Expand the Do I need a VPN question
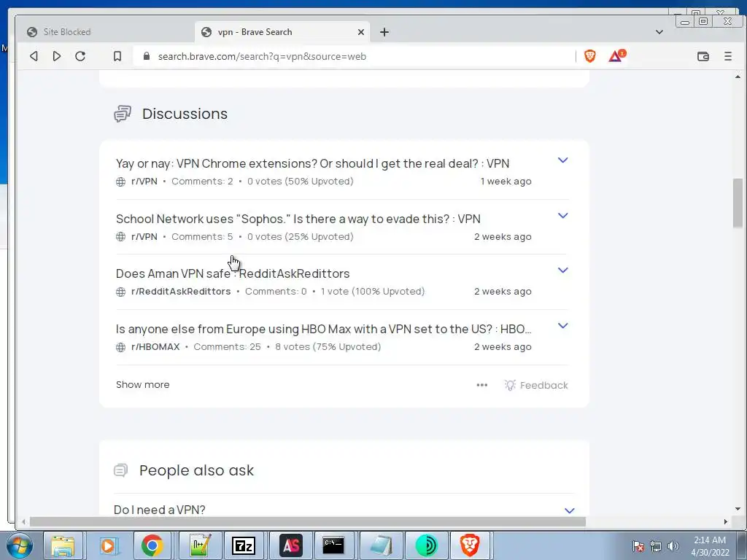The height and width of the screenshot is (560, 747). point(569,510)
